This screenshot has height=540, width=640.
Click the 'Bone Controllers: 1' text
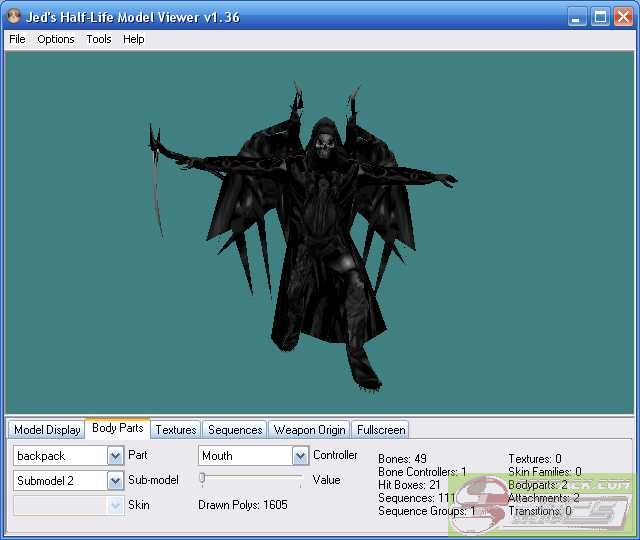[x=422, y=472]
